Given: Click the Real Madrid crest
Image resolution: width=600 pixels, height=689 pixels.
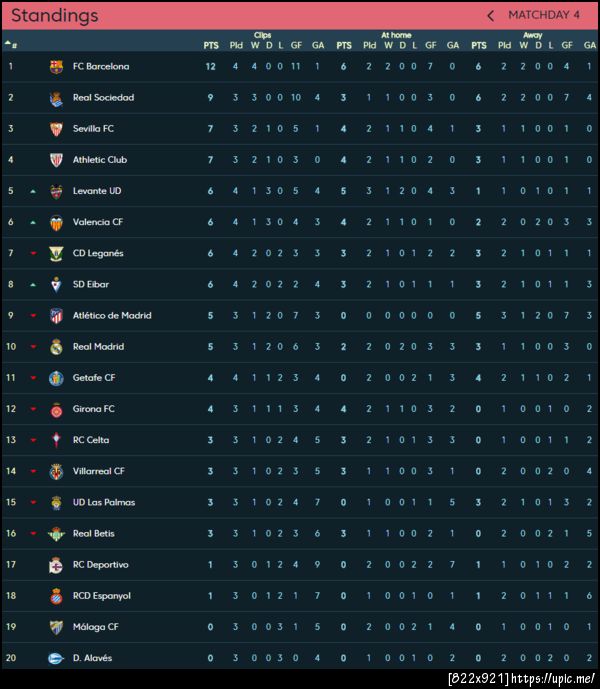Looking at the screenshot, I should pyautogui.click(x=56, y=347).
